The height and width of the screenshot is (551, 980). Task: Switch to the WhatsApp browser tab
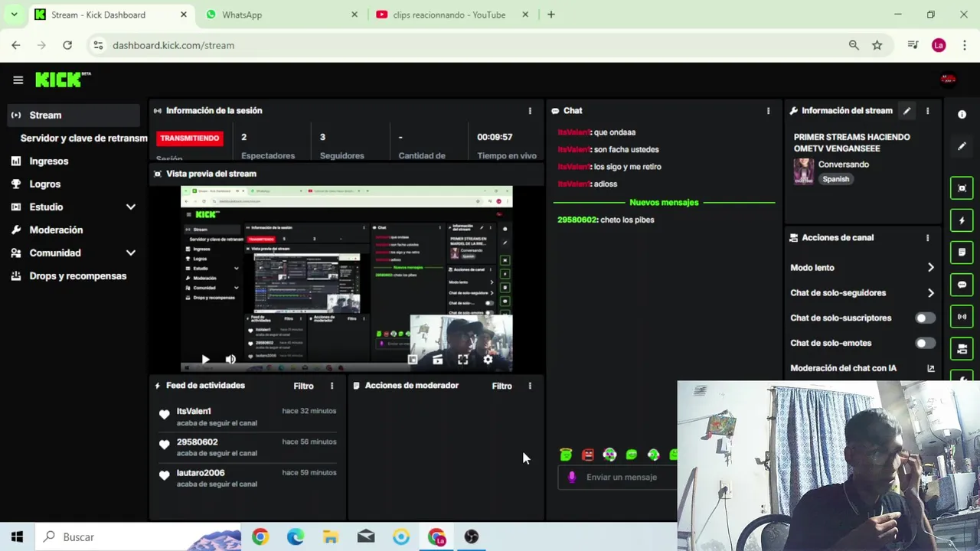coord(281,15)
